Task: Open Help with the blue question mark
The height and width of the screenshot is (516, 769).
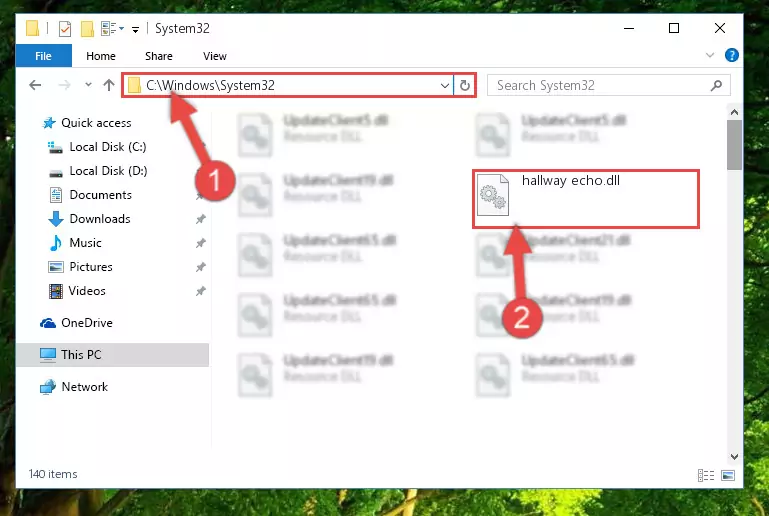Action: tap(731, 55)
